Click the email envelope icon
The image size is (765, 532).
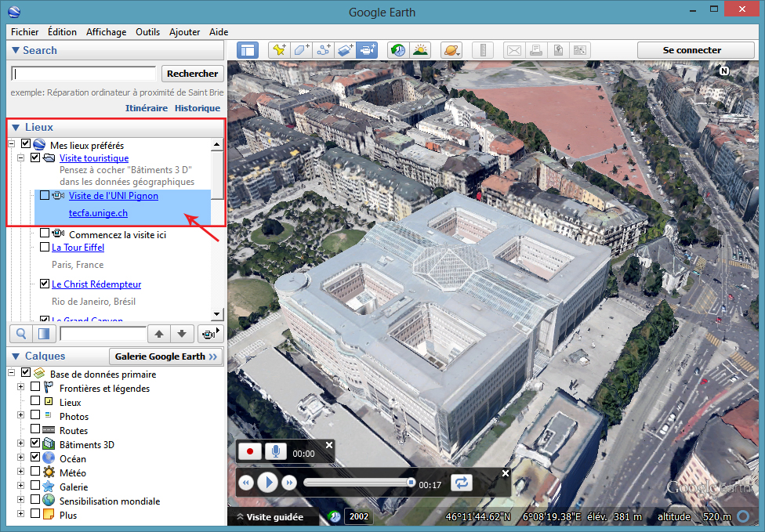[514, 50]
